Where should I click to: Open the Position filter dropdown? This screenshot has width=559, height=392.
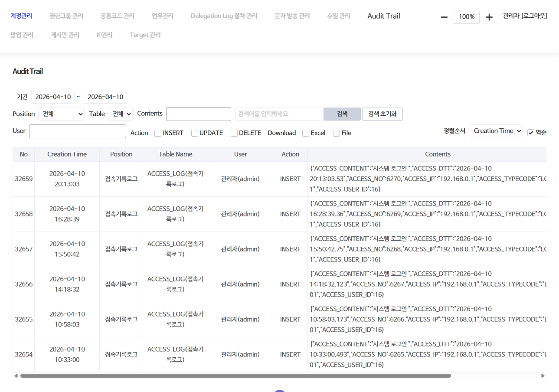tap(61, 114)
